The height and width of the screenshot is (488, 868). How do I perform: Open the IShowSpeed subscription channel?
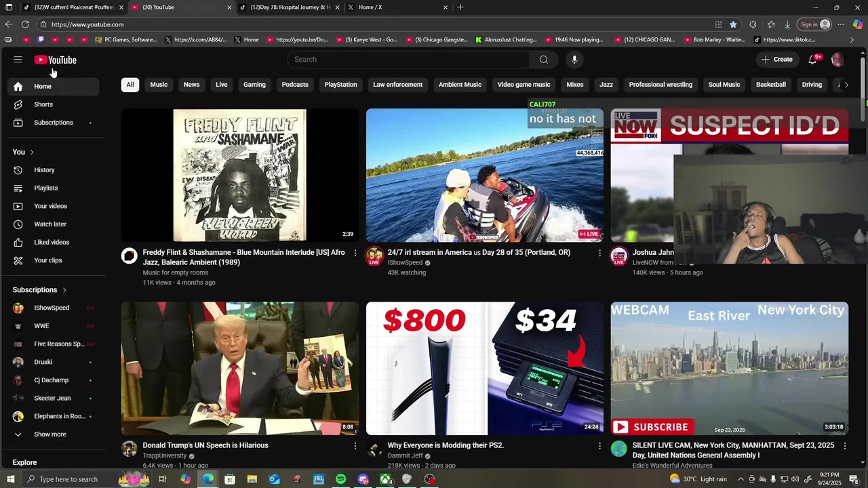coord(54,308)
